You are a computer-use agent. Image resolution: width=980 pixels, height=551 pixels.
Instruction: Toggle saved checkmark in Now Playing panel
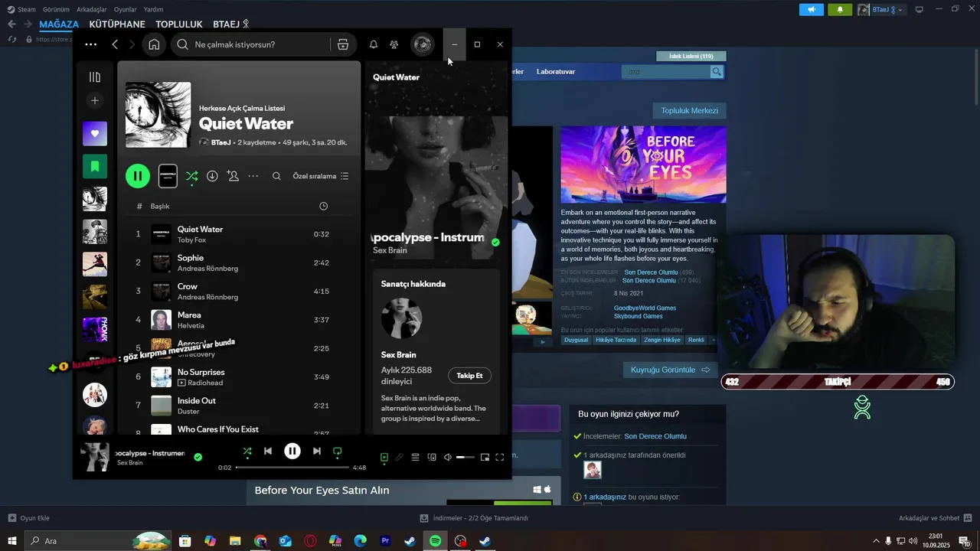point(495,242)
